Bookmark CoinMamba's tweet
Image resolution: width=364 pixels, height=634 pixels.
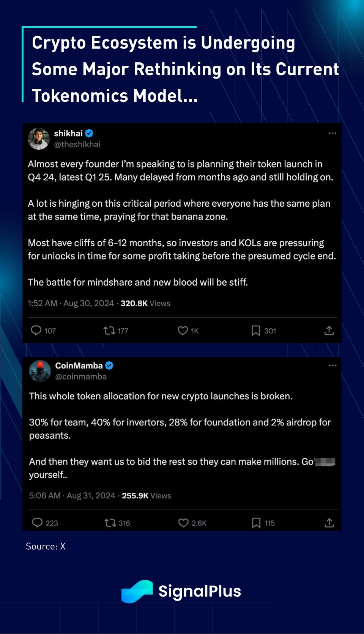(x=256, y=523)
